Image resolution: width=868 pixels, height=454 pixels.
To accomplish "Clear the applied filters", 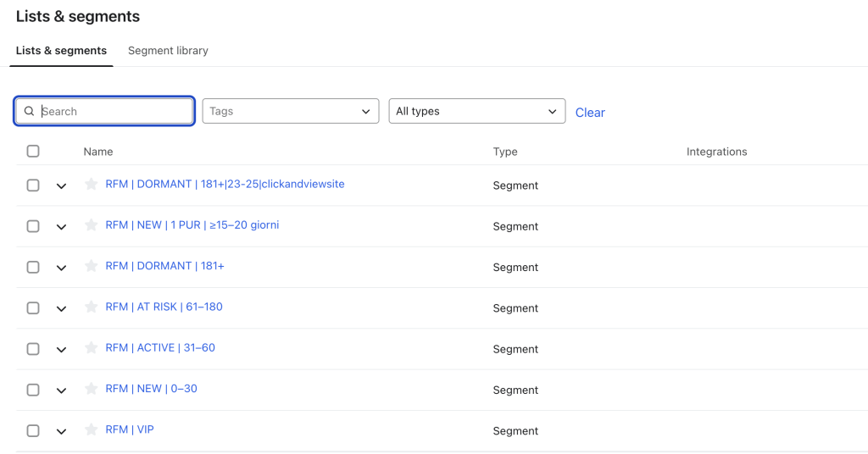I will point(590,113).
